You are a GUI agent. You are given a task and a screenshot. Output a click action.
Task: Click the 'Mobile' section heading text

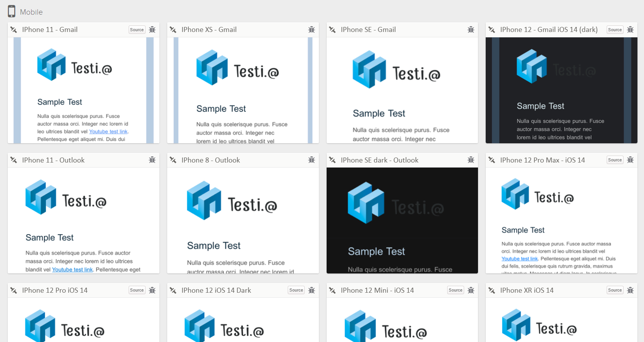tap(31, 12)
